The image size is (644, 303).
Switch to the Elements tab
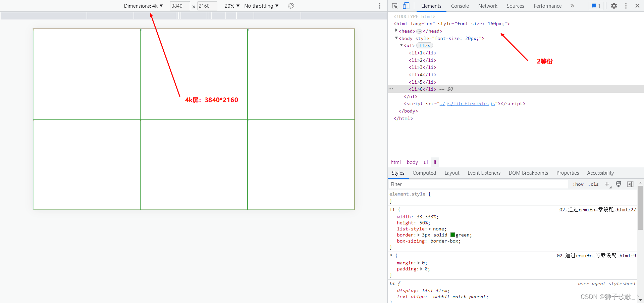coord(431,6)
